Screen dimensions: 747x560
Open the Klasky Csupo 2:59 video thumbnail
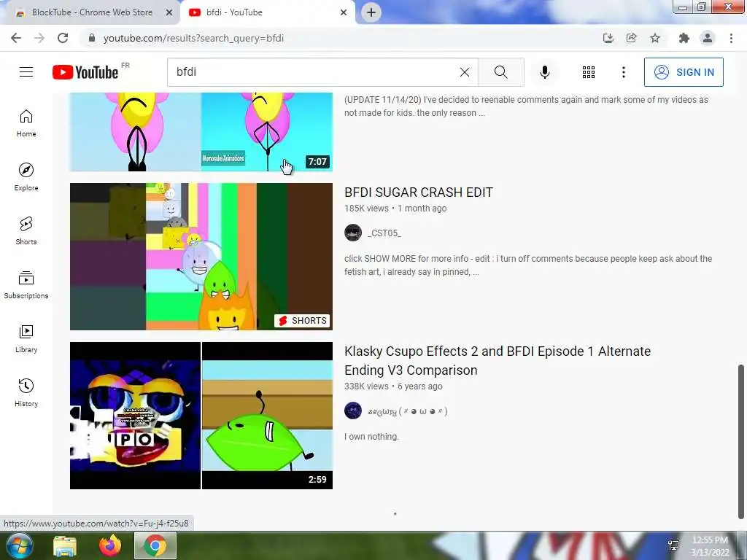[201, 416]
